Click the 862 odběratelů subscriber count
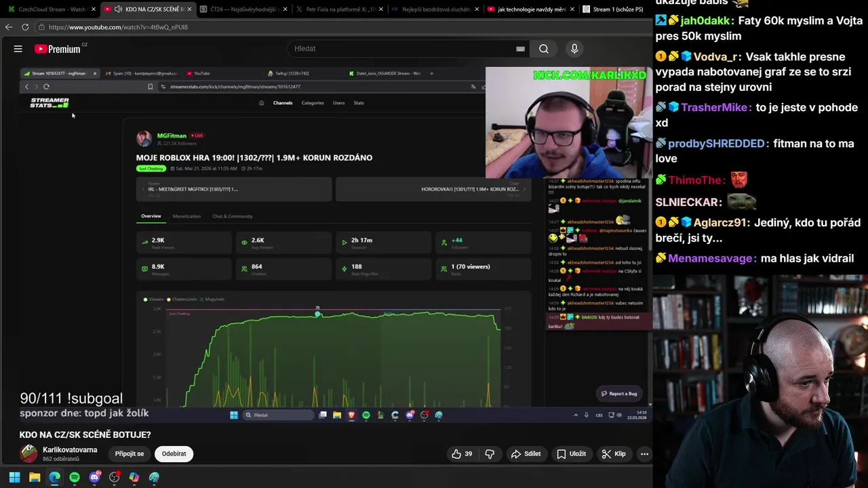 click(x=61, y=460)
